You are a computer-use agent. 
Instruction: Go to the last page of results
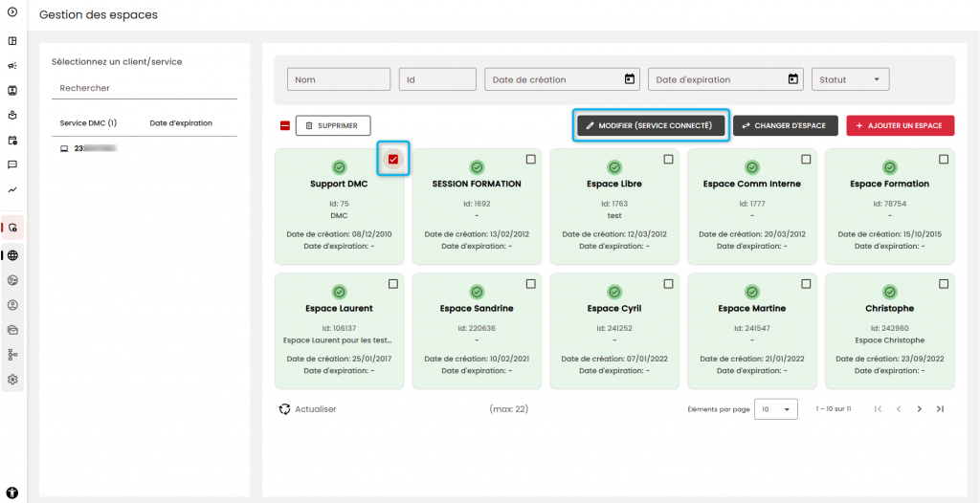pos(940,408)
